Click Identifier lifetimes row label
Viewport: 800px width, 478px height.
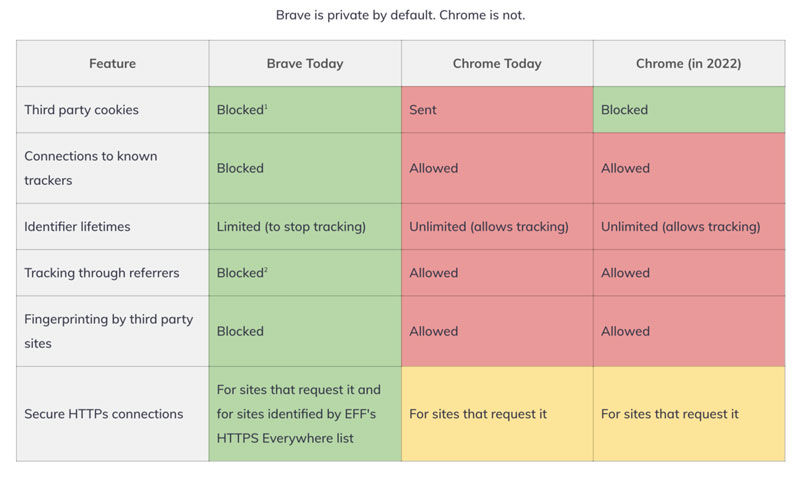(x=78, y=227)
